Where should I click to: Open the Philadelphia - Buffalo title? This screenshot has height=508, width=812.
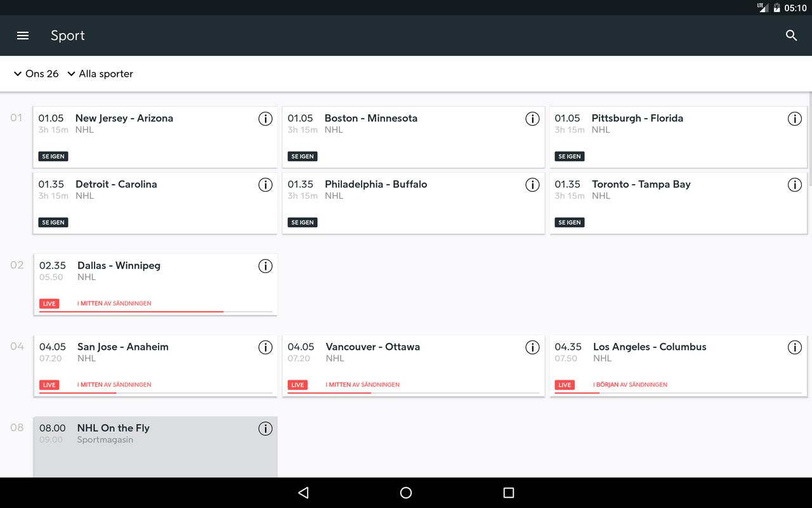[376, 184]
